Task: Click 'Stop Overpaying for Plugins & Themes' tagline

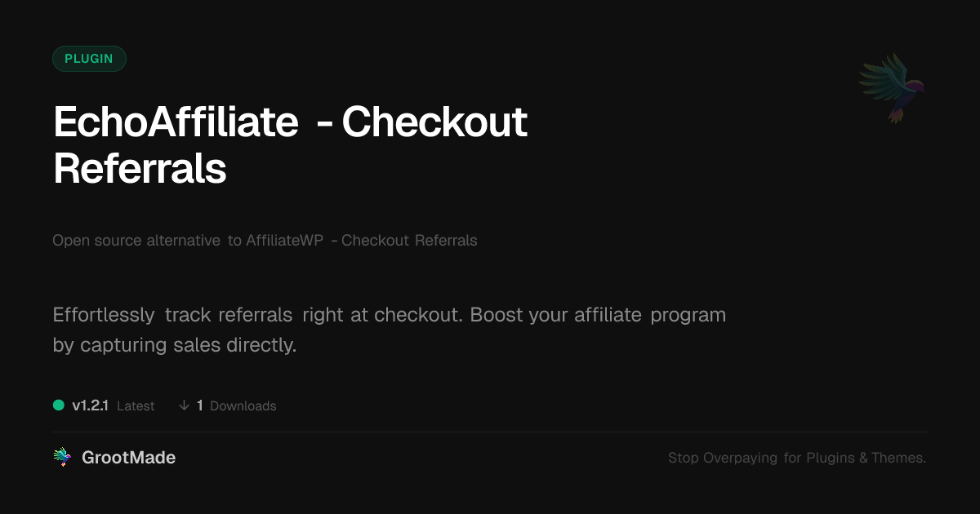Action: (796, 459)
